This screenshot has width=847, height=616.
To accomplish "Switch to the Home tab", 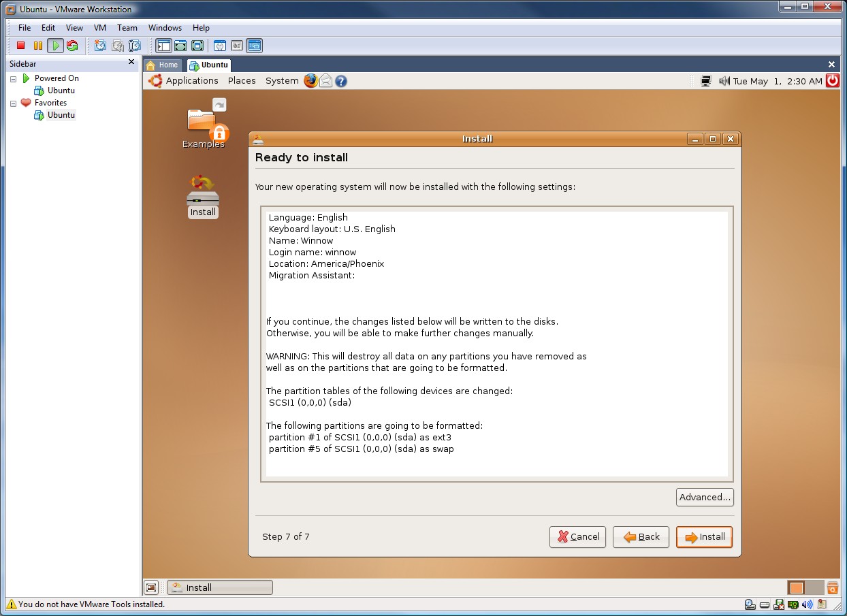I will pos(163,65).
